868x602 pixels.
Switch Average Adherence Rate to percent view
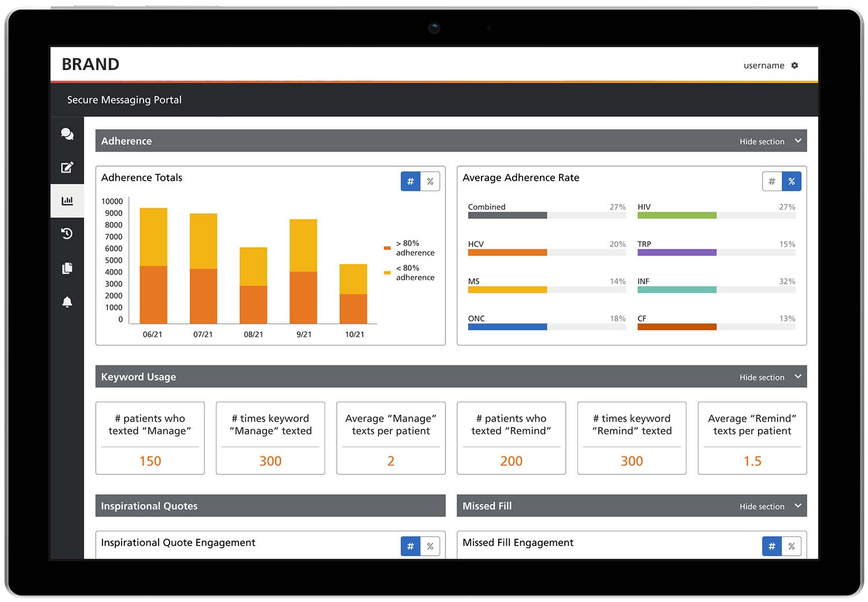pos(792,181)
